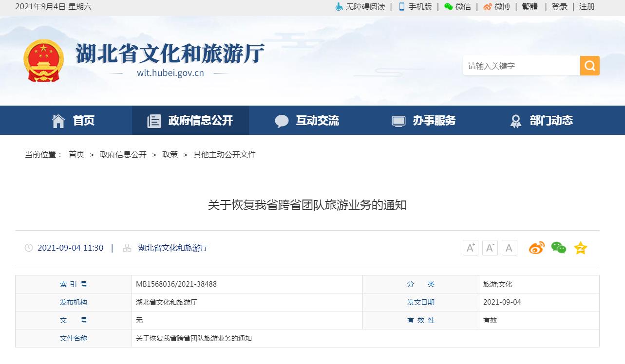
Task: Increase font size with A+ button
Action: [x=470, y=248]
